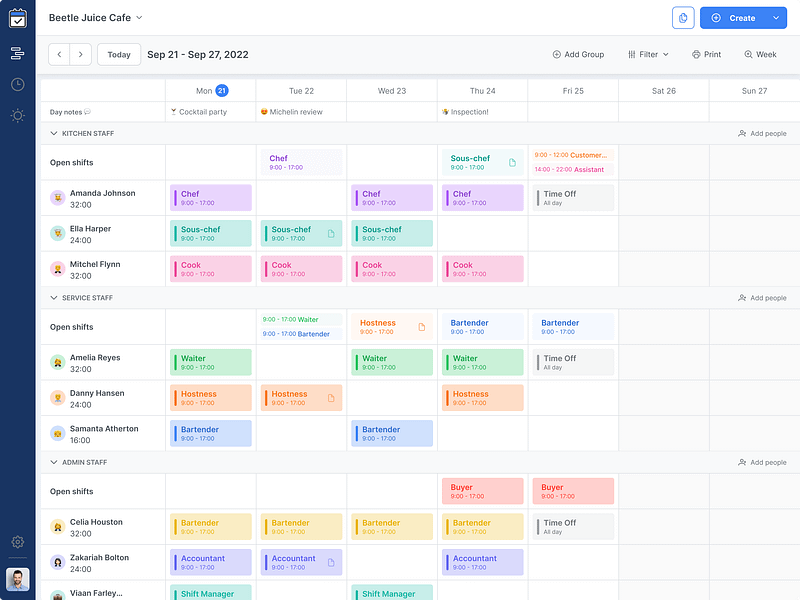Open the day notes comment icon
This screenshot has width=800, height=600.
[87, 112]
